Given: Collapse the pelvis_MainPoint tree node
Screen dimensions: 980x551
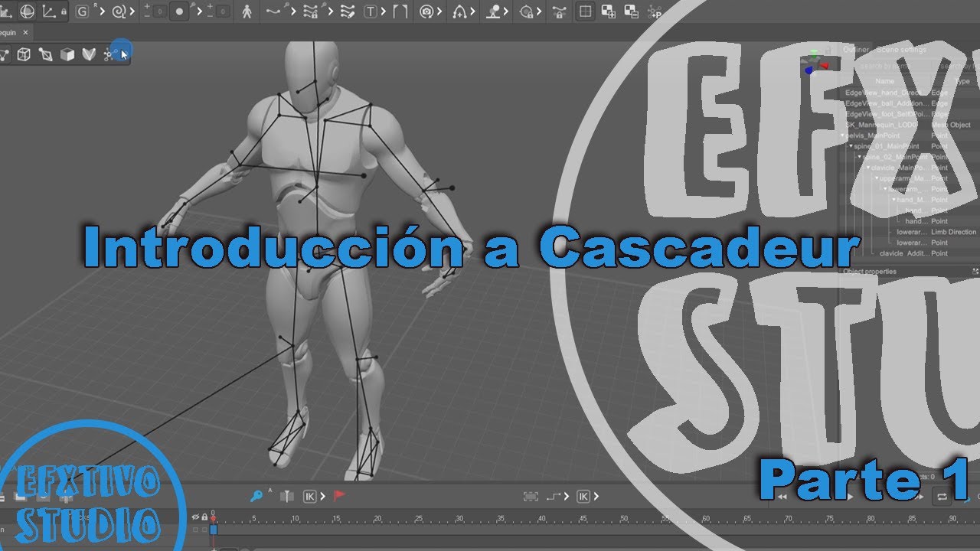Looking at the screenshot, I should click(843, 135).
